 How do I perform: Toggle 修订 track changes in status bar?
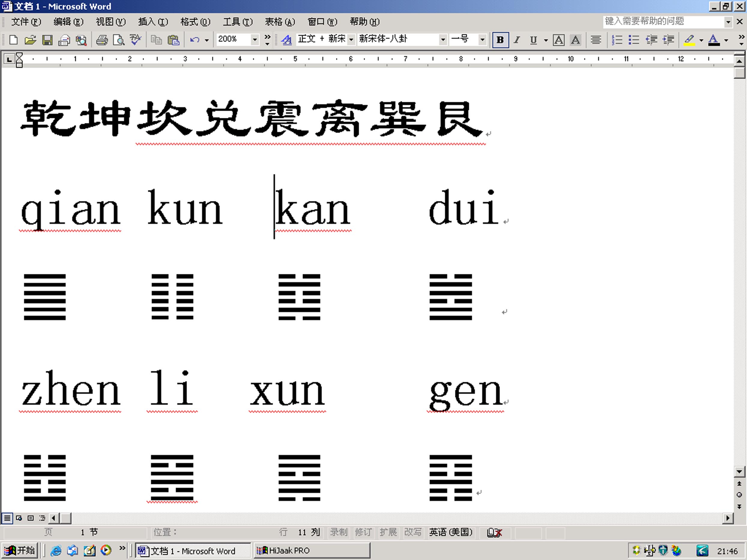[x=363, y=532]
